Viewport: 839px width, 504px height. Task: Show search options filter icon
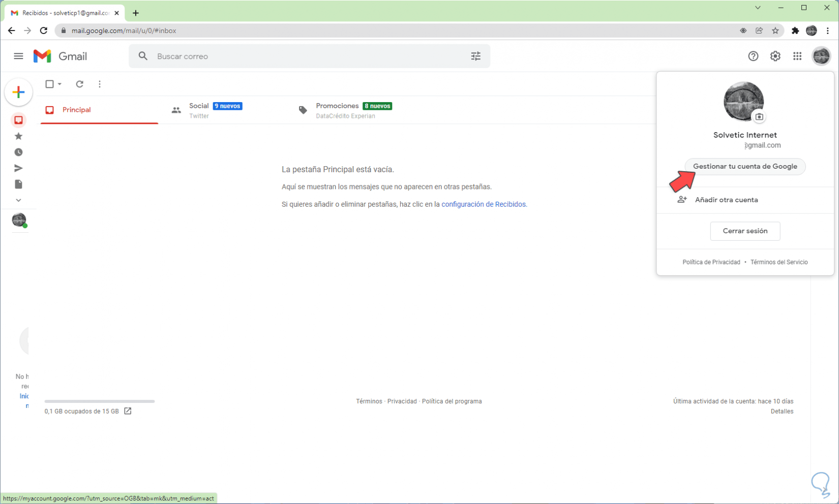pos(475,56)
